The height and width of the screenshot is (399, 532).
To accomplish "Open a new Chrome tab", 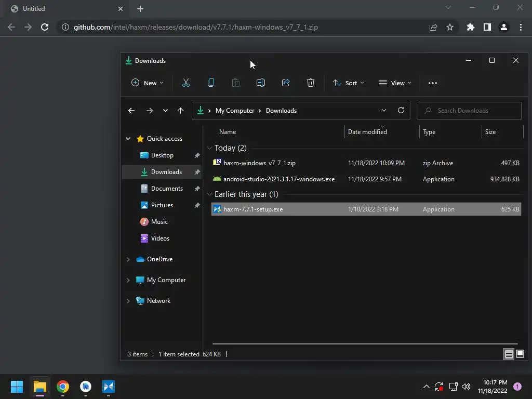I will [x=140, y=9].
